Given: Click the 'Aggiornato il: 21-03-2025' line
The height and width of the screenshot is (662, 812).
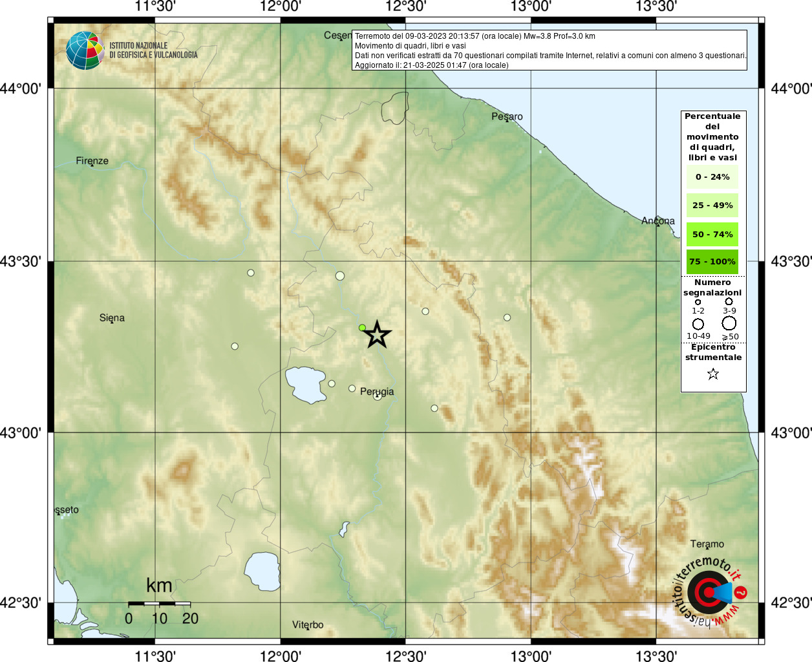Looking at the screenshot, I should click(432, 65).
